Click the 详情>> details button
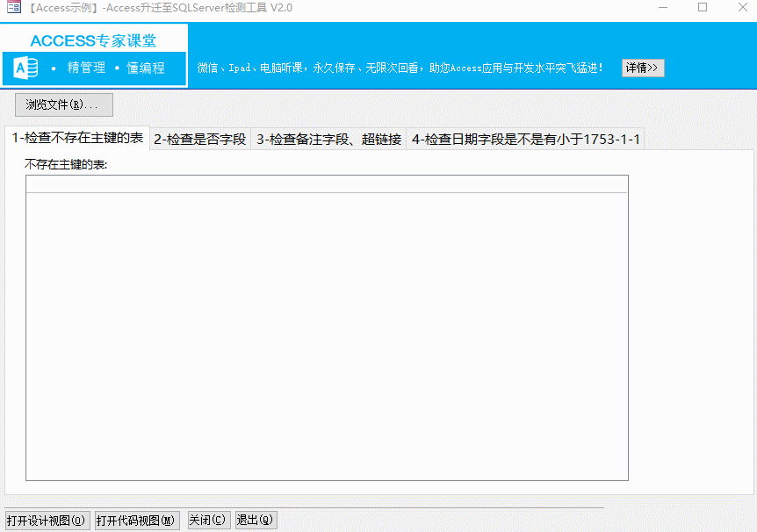The width and height of the screenshot is (757, 532). [x=643, y=68]
